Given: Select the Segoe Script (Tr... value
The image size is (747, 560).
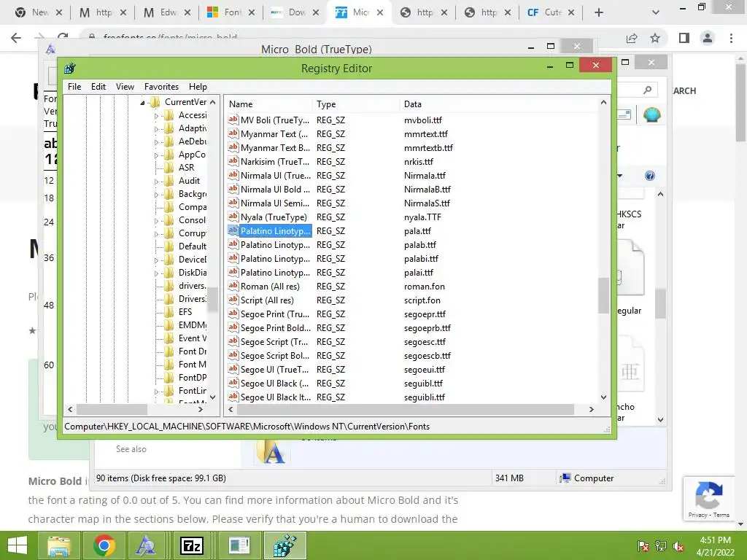Looking at the screenshot, I should (274, 341).
